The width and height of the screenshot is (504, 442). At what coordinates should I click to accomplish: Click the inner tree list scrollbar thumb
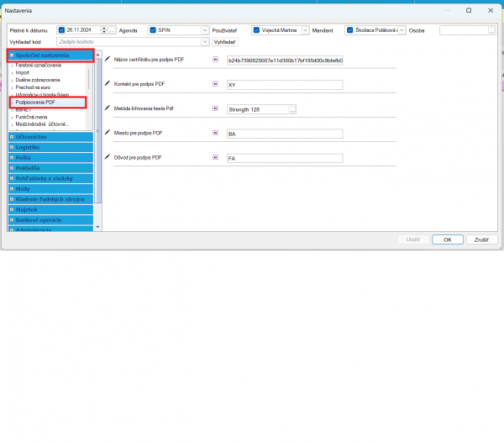pos(89,79)
